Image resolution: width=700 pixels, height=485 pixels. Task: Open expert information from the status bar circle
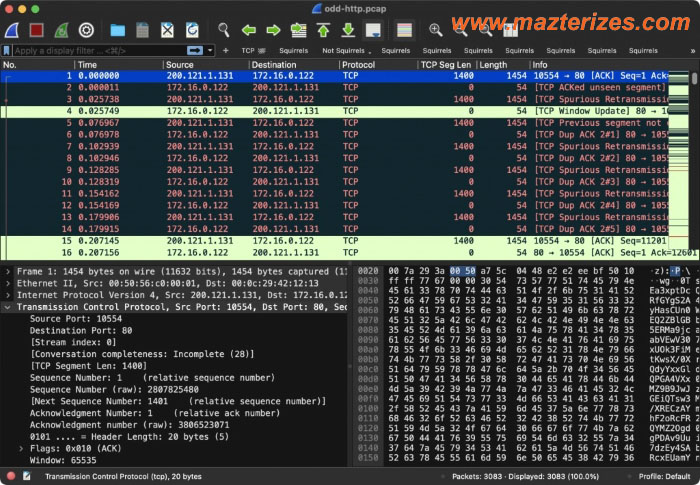coord(11,476)
